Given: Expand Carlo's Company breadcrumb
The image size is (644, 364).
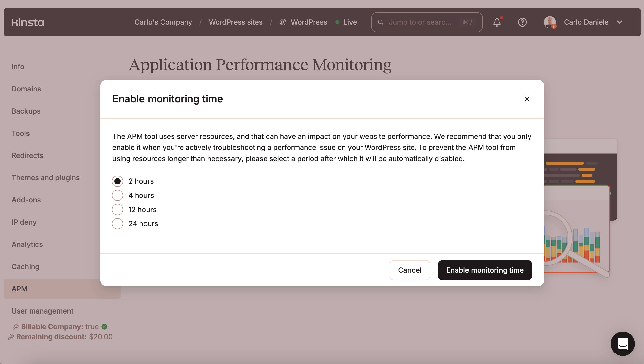Looking at the screenshot, I should [163, 22].
